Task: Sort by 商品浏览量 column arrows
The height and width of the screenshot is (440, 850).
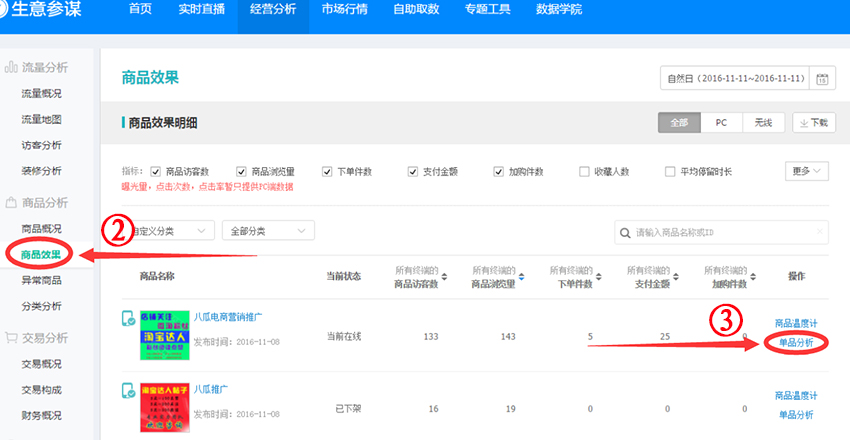Action: (x=521, y=276)
